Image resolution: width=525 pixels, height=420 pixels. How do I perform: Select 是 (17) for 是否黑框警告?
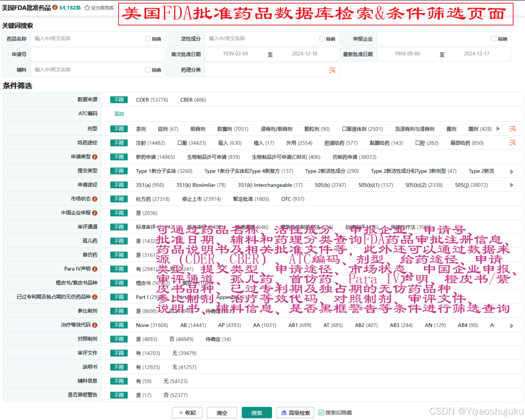pos(144,395)
